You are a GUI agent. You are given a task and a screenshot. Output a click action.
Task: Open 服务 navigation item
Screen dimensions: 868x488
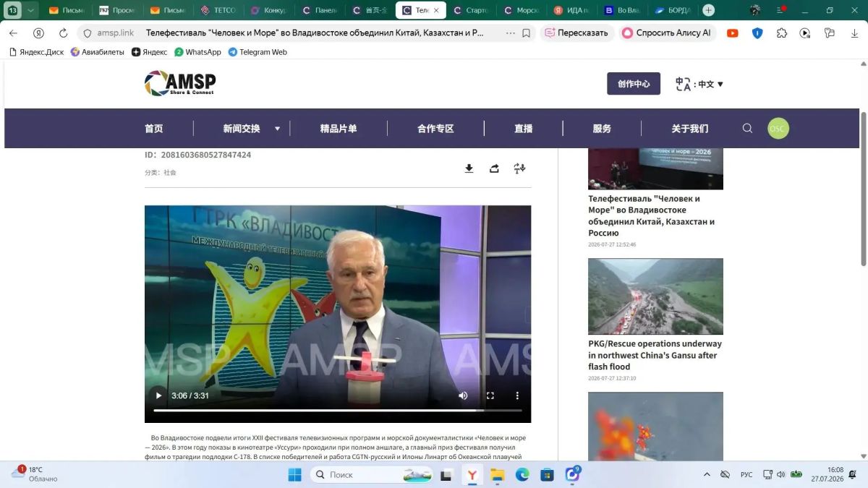[x=602, y=128]
